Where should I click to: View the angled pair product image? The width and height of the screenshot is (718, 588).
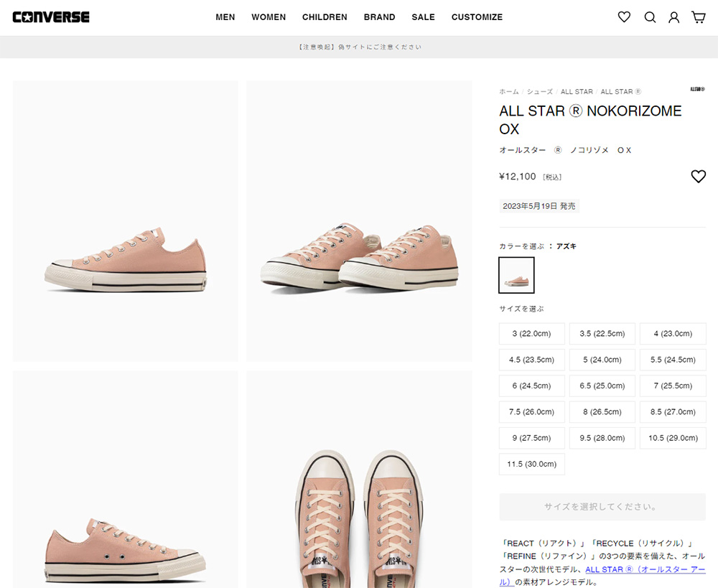click(x=359, y=221)
